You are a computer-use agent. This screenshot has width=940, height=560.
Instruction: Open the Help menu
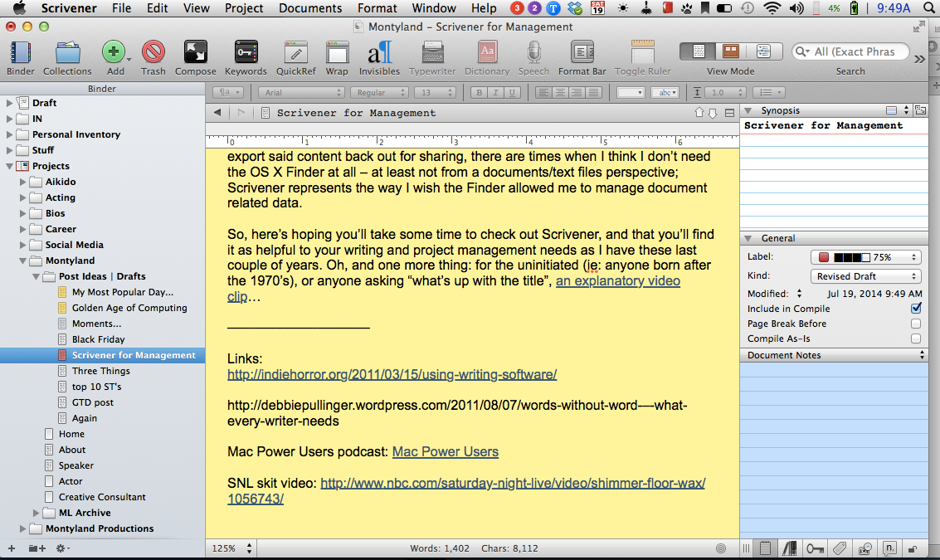pos(484,8)
